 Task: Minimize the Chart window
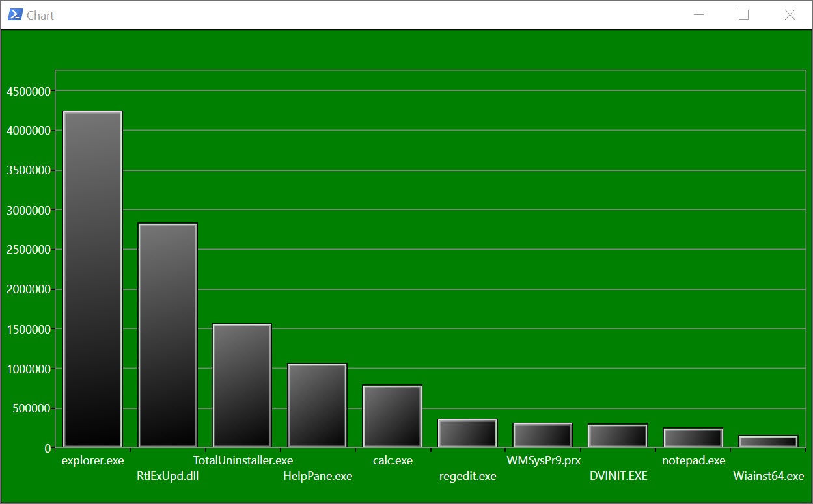[x=699, y=14]
